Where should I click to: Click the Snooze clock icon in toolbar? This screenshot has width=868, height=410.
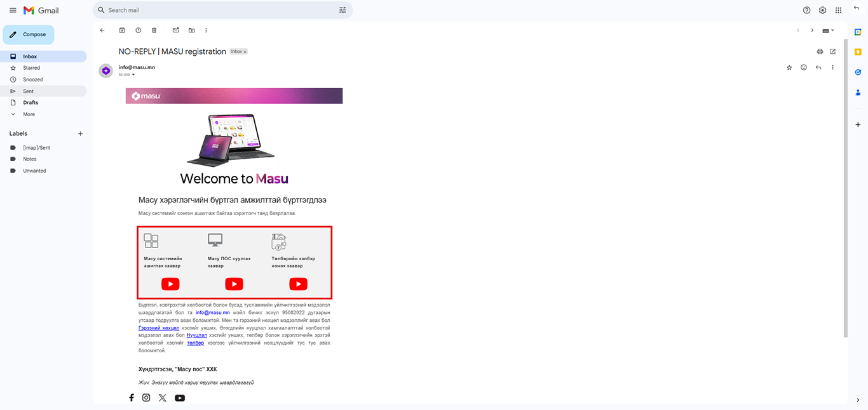pyautogui.click(x=138, y=30)
